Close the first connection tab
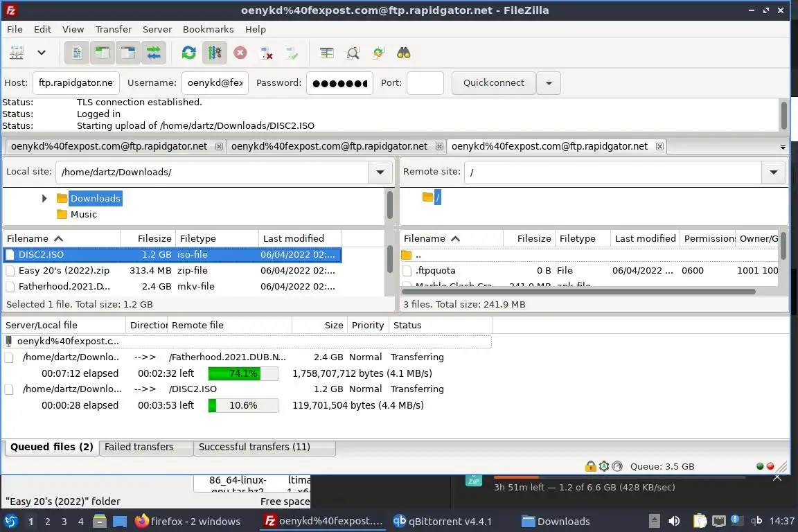The width and height of the screenshot is (798, 532). click(219, 147)
